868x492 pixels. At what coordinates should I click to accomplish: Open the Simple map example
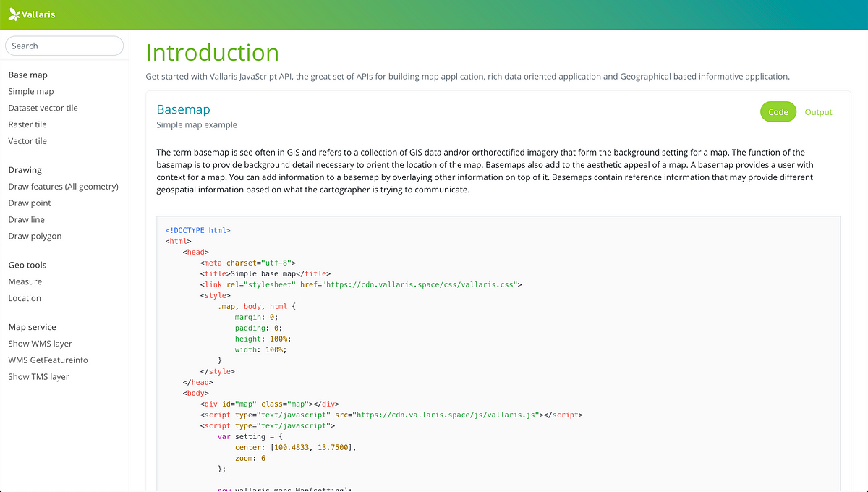coord(31,92)
